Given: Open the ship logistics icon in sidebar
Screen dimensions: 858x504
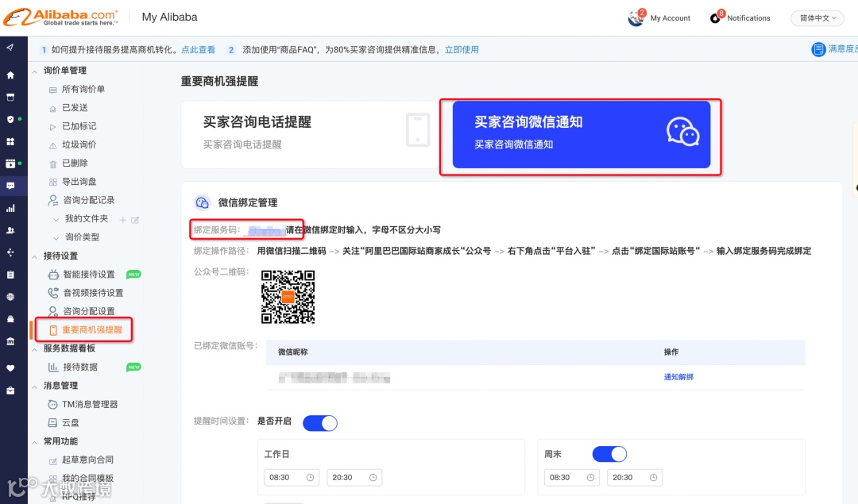Looking at the screenshot, I should coord(10,319).
